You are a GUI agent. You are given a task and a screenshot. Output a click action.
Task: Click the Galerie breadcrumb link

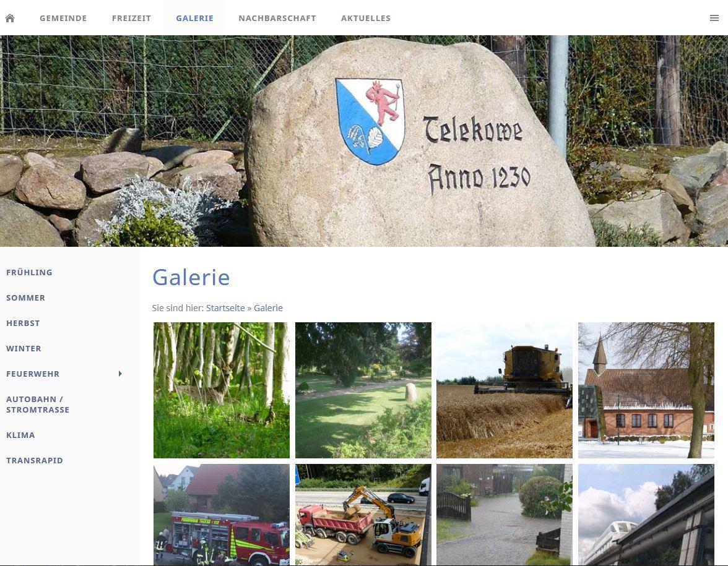[268, 308]
